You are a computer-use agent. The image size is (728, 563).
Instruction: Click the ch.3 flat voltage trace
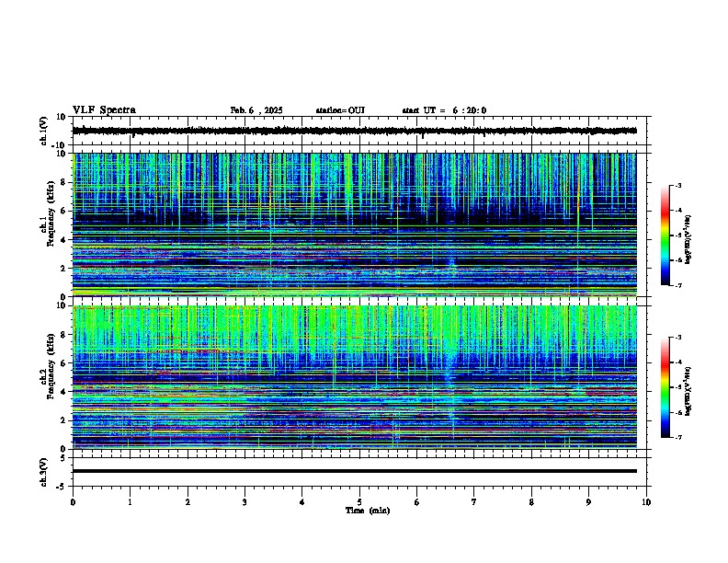355,471
